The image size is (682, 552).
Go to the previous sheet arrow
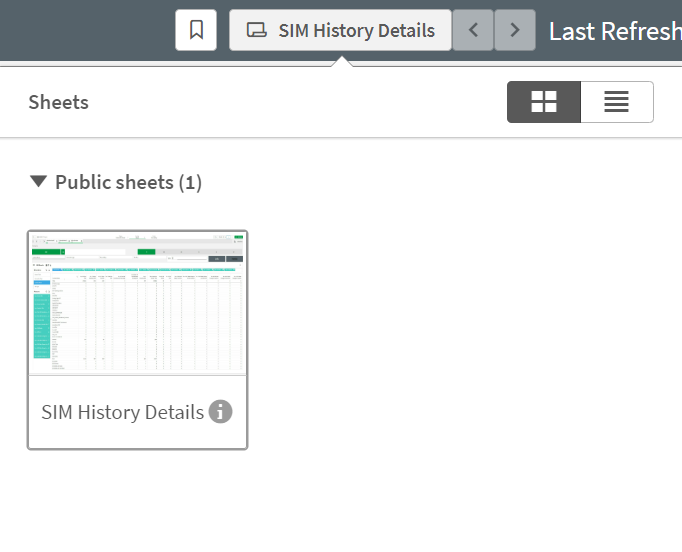(x=473, y=30)
